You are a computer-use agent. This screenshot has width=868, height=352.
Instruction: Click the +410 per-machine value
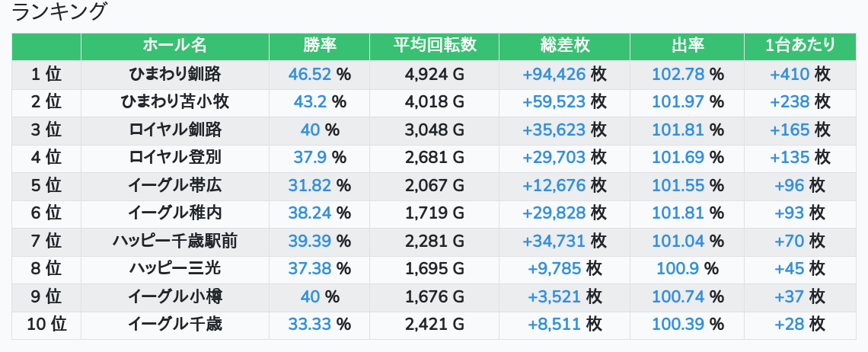[x=790, y=74]
